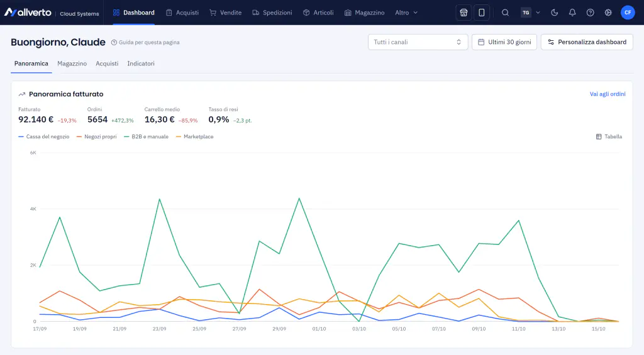
Task: Click the −85,9% cart change
Action: click(x=188, y=121)
